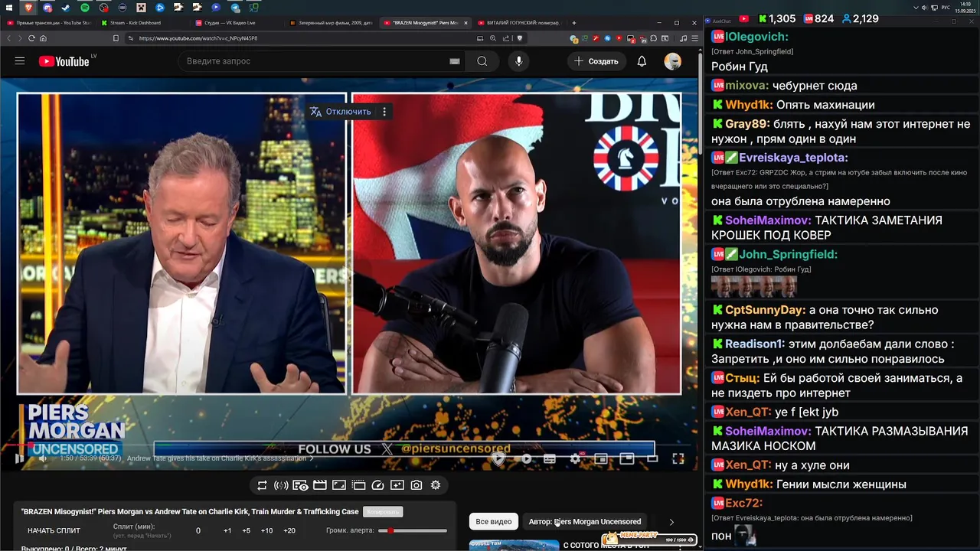Open Spotify from the taskbar
The image size is (980, 551).
(85, 8)
